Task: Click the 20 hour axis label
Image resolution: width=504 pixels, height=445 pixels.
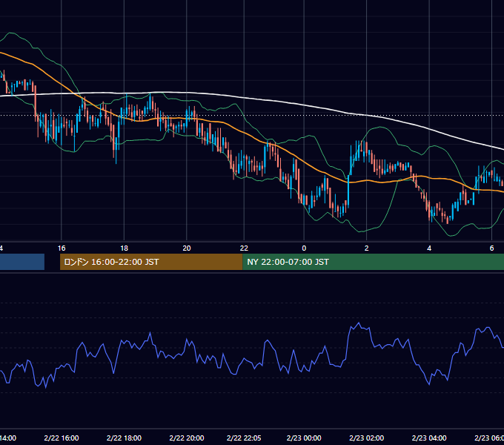Action: 187,248
